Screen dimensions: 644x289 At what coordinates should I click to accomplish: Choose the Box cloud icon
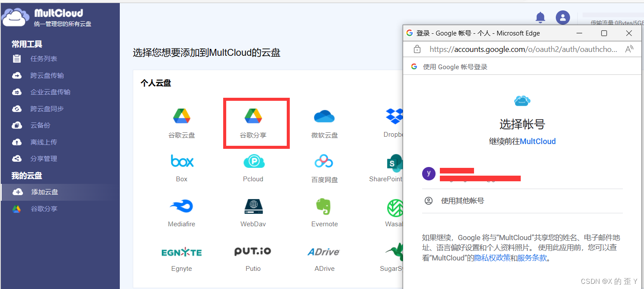click(182, 161)
